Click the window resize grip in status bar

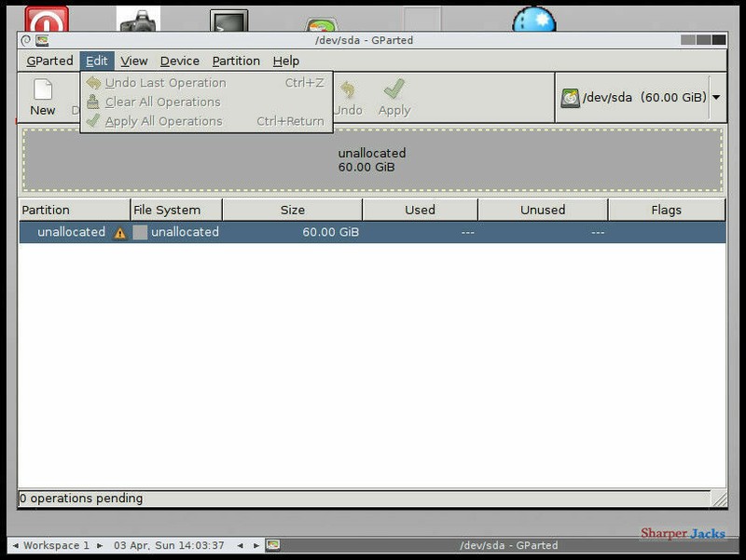(x=719, y=499)
